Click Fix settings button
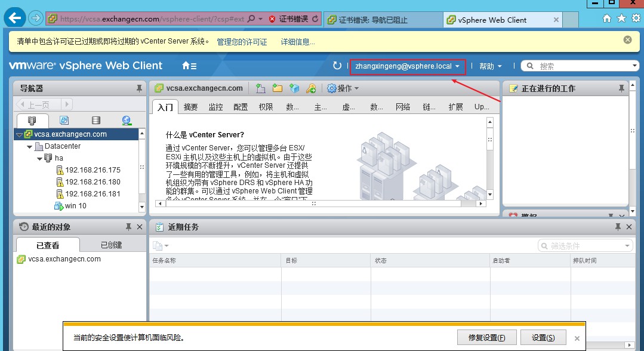Image resolution: width=644 pixels, height=351 pixels. click(x=486, y=337)
